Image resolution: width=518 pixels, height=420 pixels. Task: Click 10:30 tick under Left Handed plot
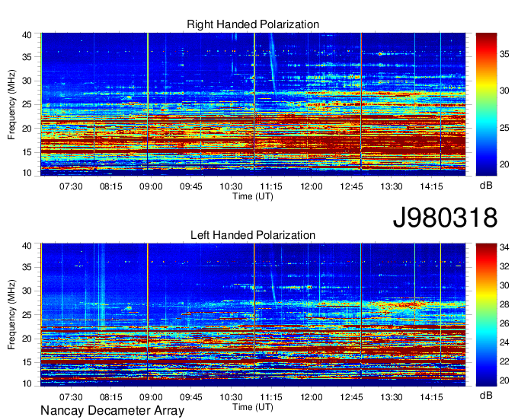pos(231,397)
